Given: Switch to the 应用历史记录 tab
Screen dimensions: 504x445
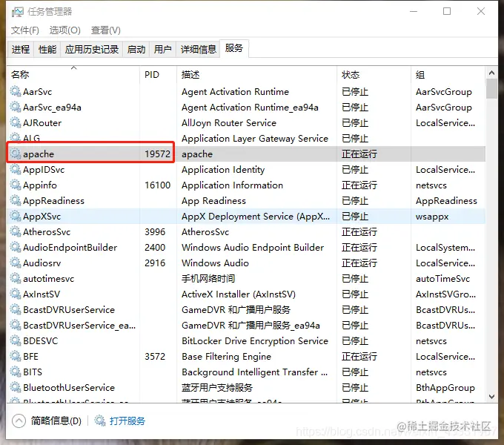Looking at the screenshot, I should pyautogui.click(x=92, y=49).
